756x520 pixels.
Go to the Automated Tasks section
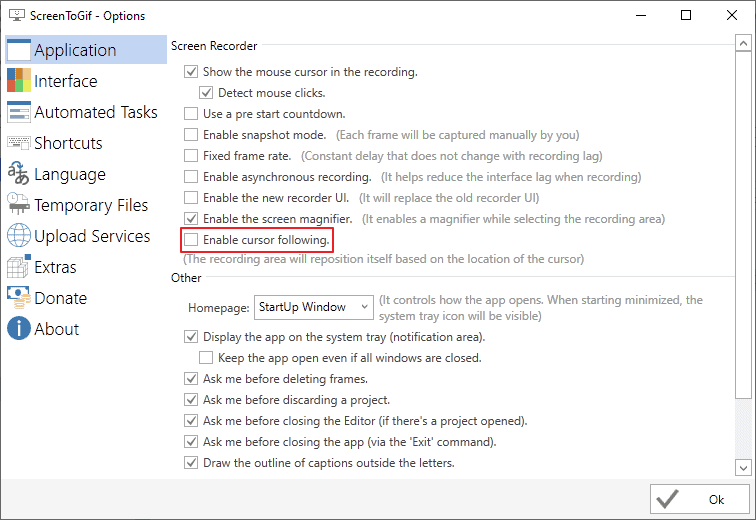point(86,112)
